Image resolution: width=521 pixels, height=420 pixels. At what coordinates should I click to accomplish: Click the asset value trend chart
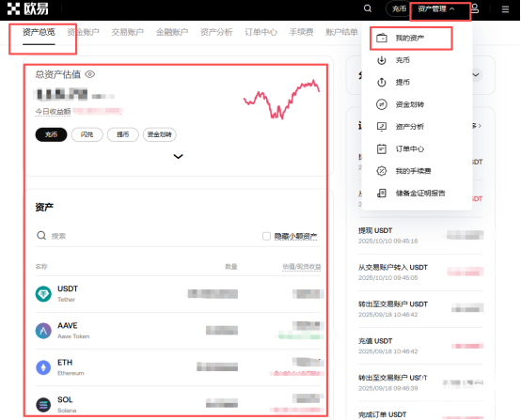click(282, 100)
